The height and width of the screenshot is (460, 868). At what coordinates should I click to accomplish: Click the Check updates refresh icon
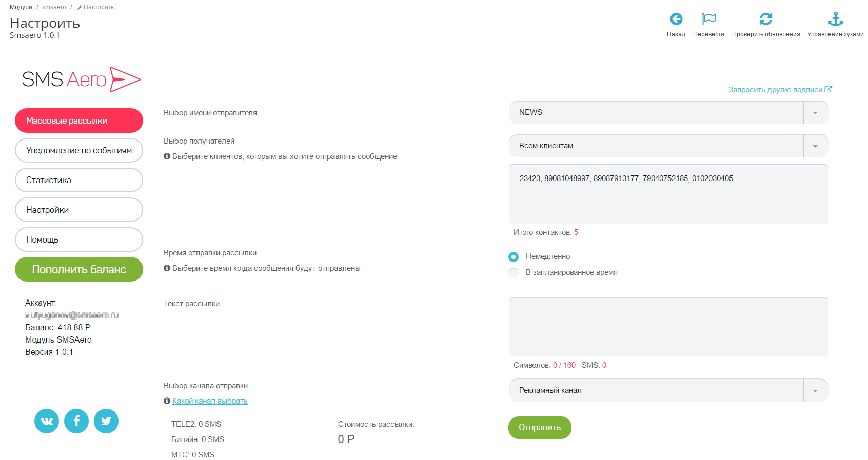pyautogui.click(x=766, y=19)
